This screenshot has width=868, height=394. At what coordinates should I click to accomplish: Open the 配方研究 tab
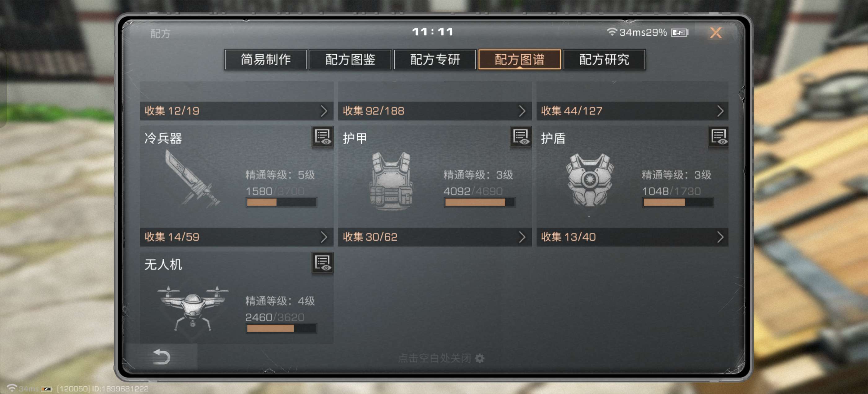click(x=604, y=59)
